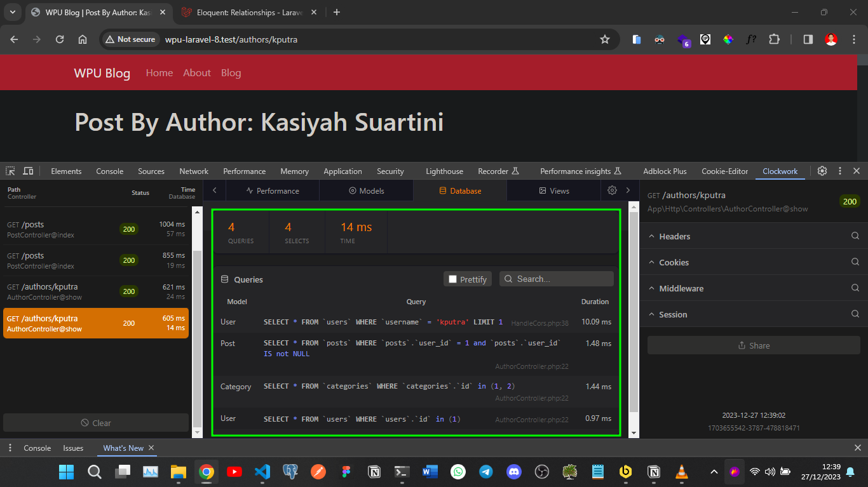Switch to the Network panel
The height and width of the screenshot is (487, 868).
193,171
